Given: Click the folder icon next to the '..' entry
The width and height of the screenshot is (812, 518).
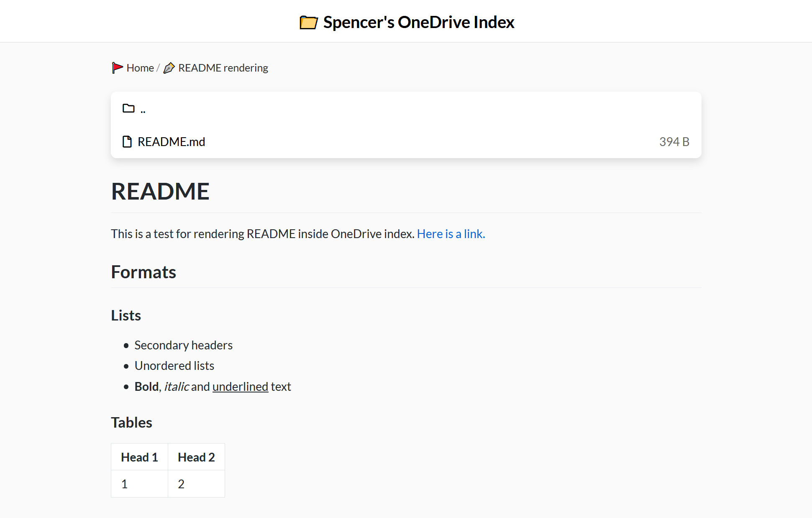Looking at the screenshot, I should pyautogui.click(x=128, y=108).
